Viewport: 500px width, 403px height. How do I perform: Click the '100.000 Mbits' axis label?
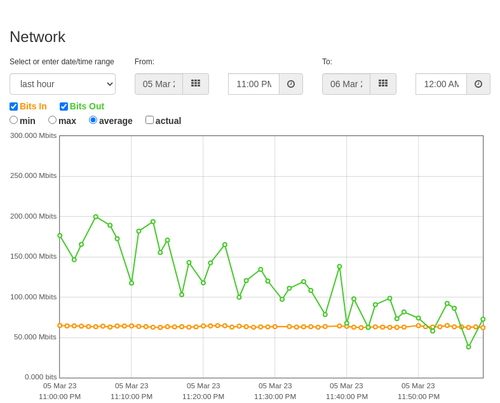(33, 297)
